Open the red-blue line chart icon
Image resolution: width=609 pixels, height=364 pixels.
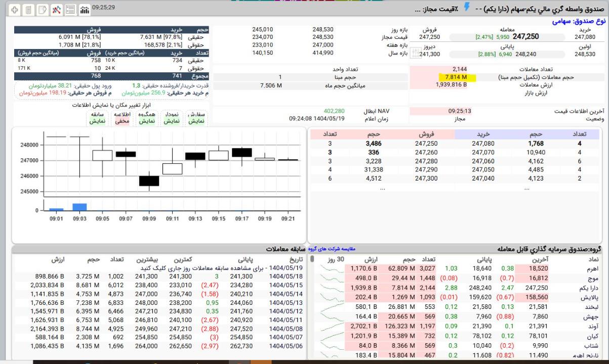point(57,10)
